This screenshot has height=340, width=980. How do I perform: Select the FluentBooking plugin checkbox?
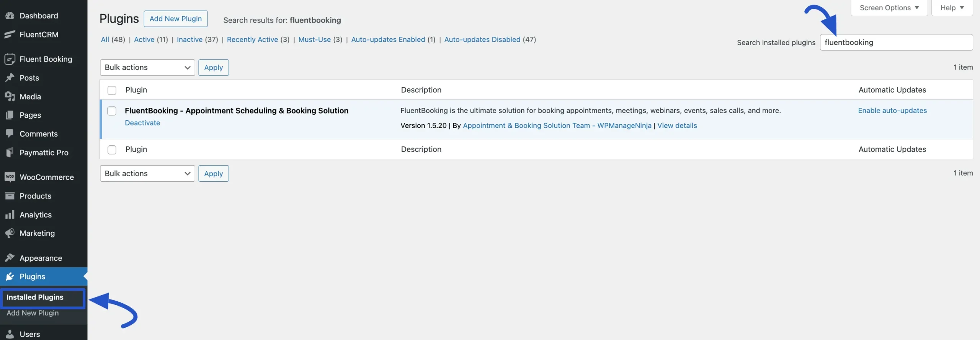click(x=112, y=111)
